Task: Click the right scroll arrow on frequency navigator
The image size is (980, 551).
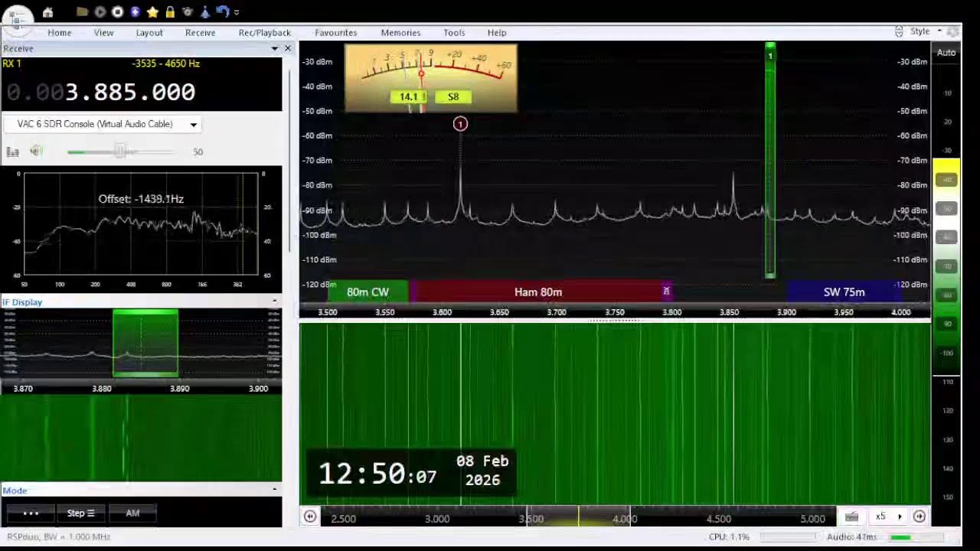Action: pyautogui.click(x=920, y=517)
